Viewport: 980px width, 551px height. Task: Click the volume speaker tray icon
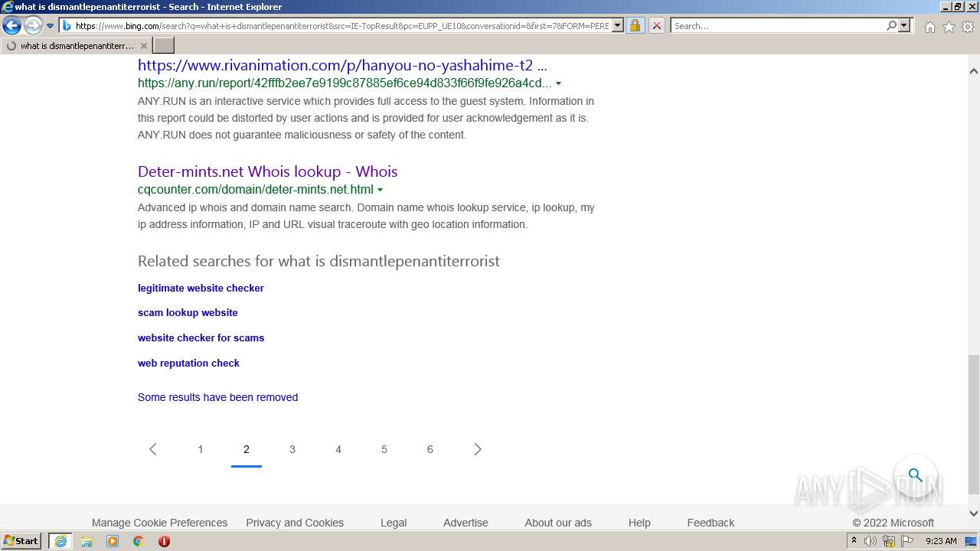(x=871, y=541)
